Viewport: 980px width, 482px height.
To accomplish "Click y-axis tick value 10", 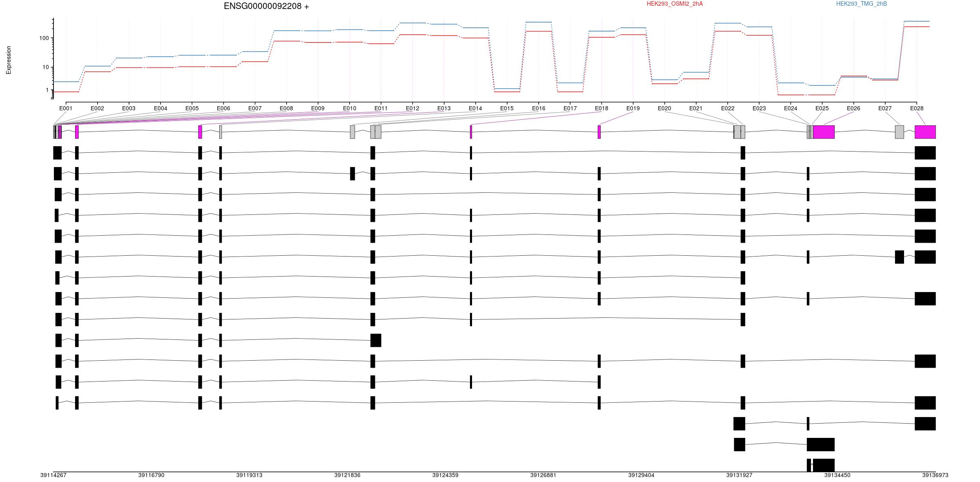I will click(45, 67).
